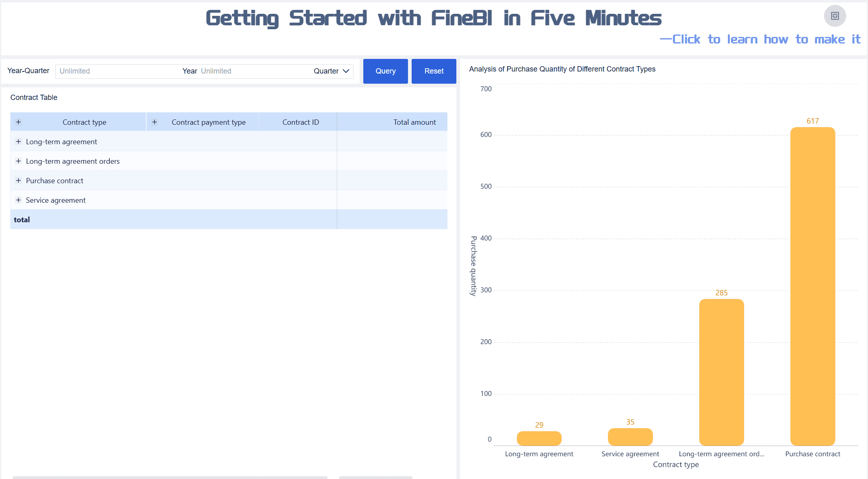The height and width of the screenshot is (479, 868).
Task: Click the Long-term agreement bar (29)
Action: [539, 438]
